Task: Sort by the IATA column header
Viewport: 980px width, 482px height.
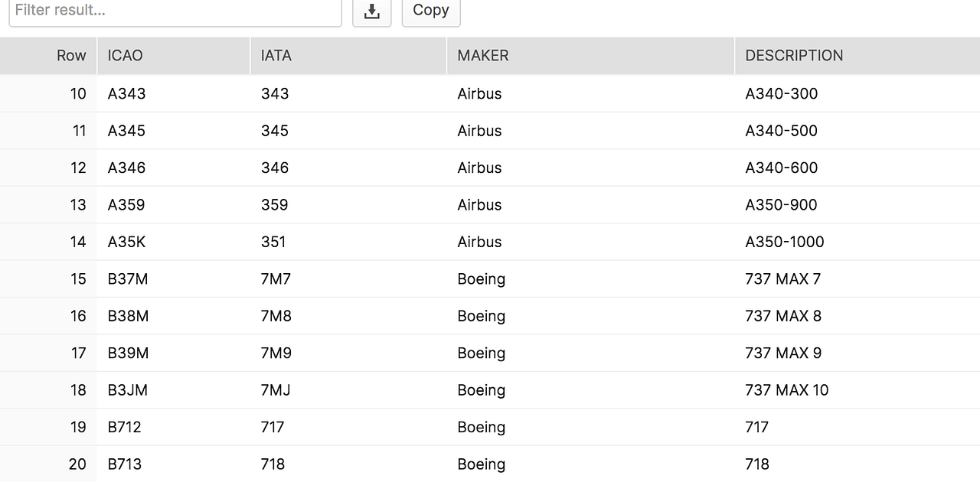Action: tap(276, 56)
